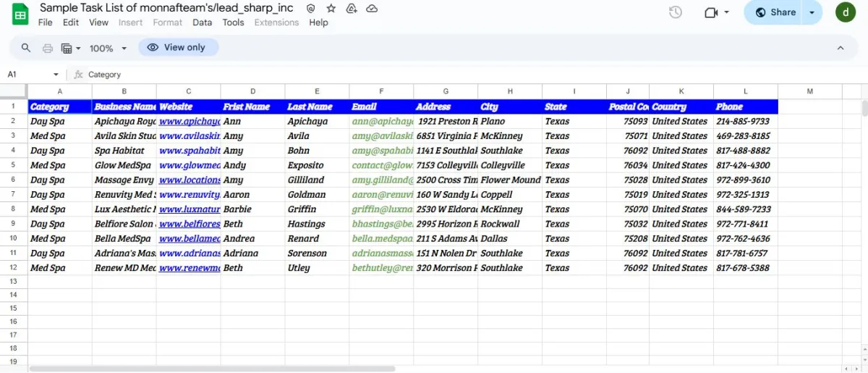Click the document status shield icon

click(310, 9)
